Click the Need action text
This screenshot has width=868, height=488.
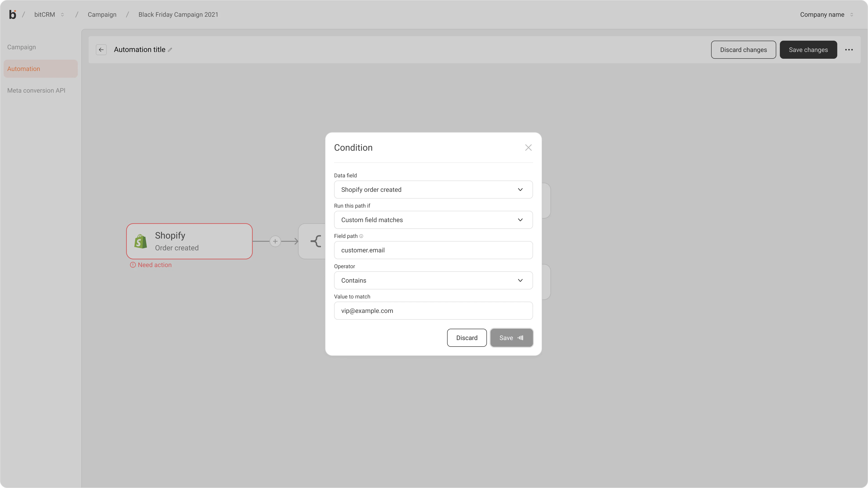click(155, 265)
